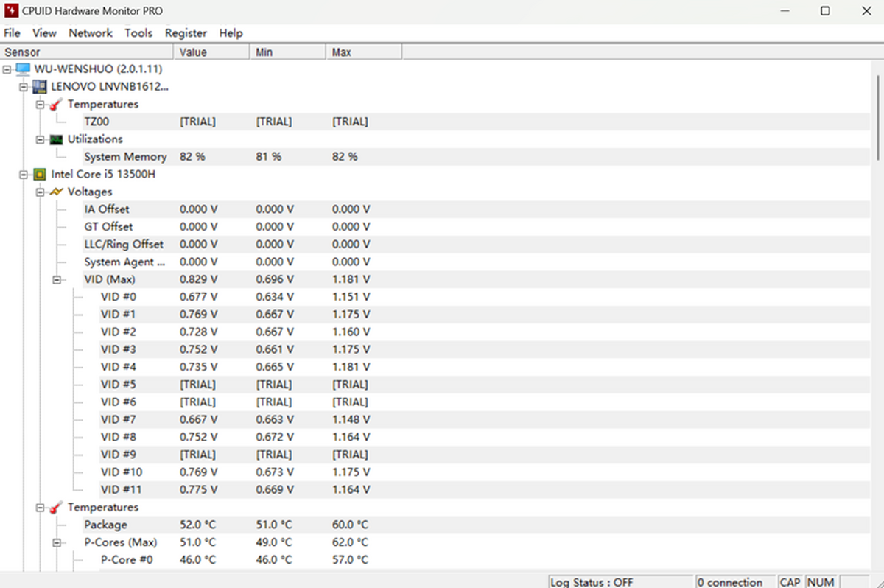Open the Network menu
The height and width of the screenshot is (588, 884).
(91, 33)
